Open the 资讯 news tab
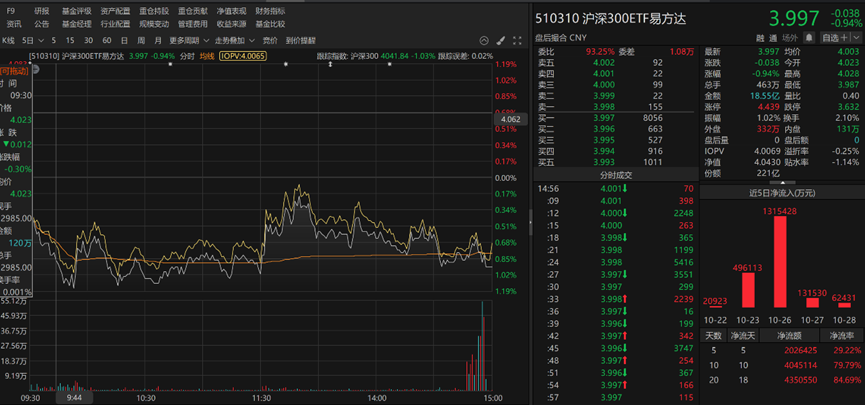 [14, 24]
